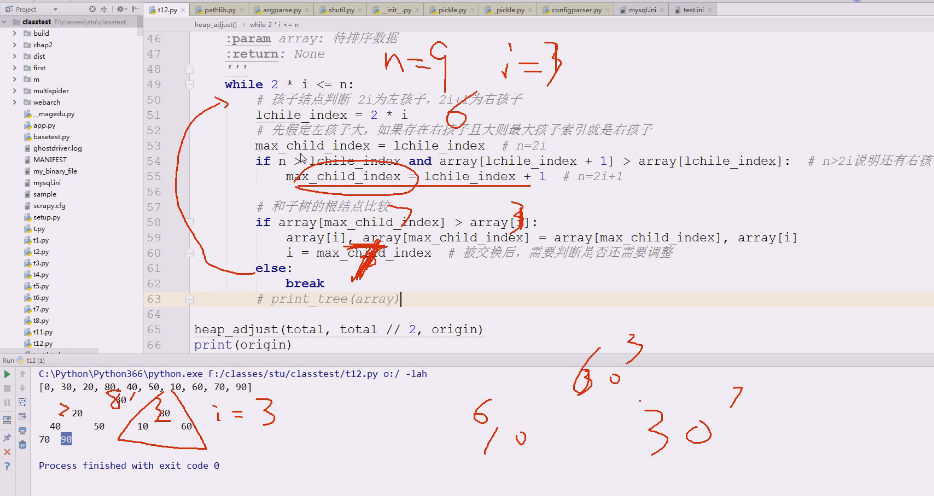Select MANIFEST file in project tree
The width and height of the screenshot is (934, 496).
click(x=50, y=160)
